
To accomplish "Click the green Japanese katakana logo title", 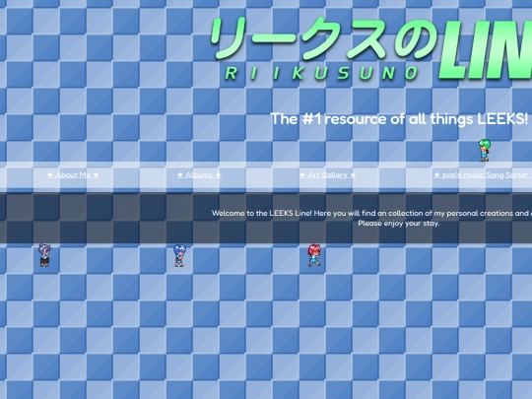I will [324, 38].
